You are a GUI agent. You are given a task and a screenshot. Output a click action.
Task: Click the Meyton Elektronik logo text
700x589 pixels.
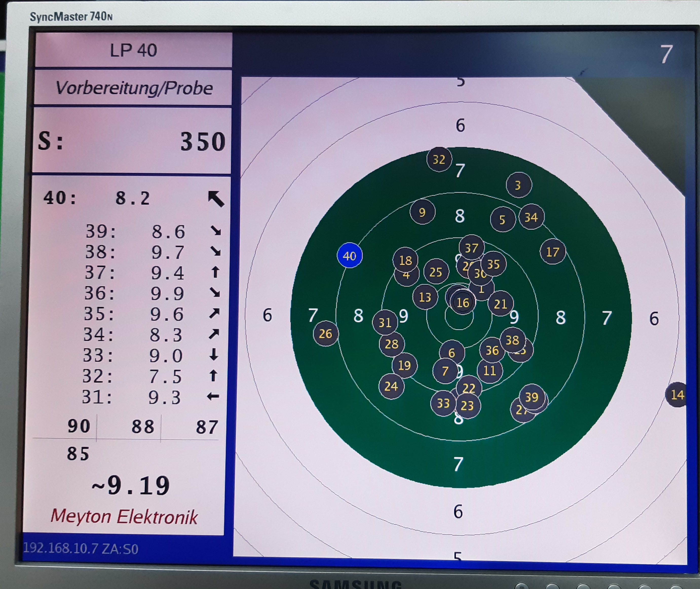[x=124, y=517]
